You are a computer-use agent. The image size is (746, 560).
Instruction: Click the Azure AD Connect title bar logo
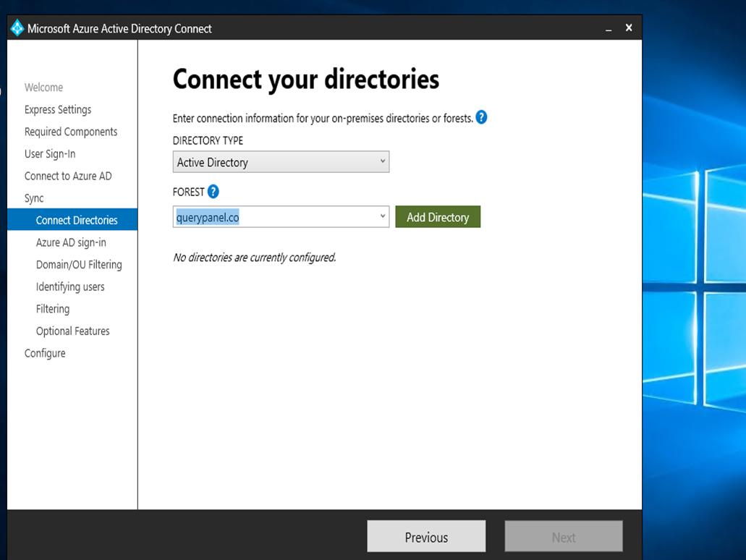pyautogui.click(x=17, y=28)
